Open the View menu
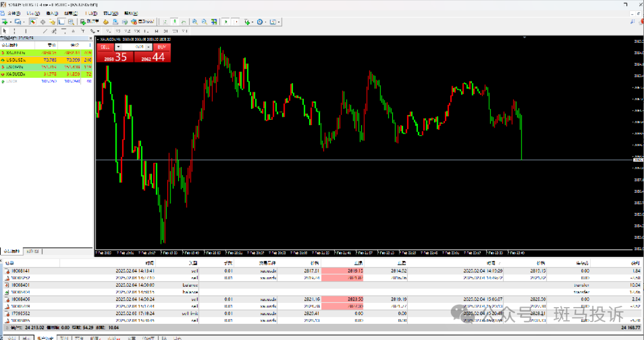Screen dimensions: 644x340 pyautogui.click(x=33, y=13)
